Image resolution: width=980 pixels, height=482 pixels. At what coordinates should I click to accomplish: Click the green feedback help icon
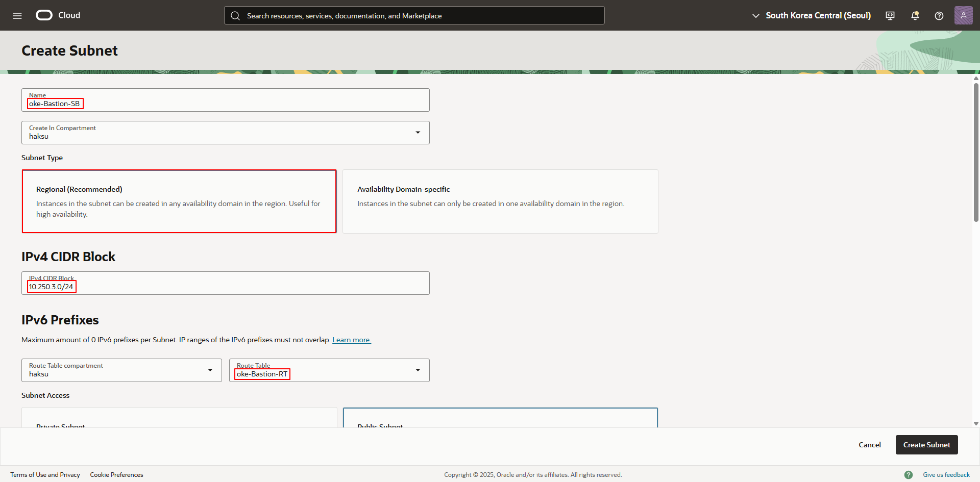[909, 475]
